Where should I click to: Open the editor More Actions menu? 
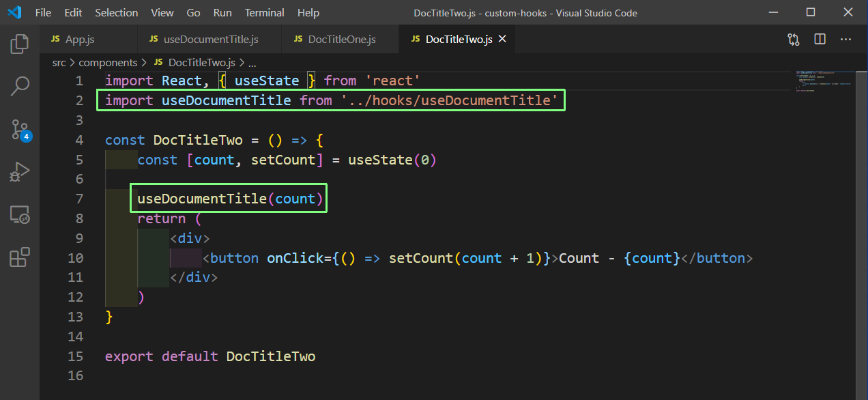846,40
